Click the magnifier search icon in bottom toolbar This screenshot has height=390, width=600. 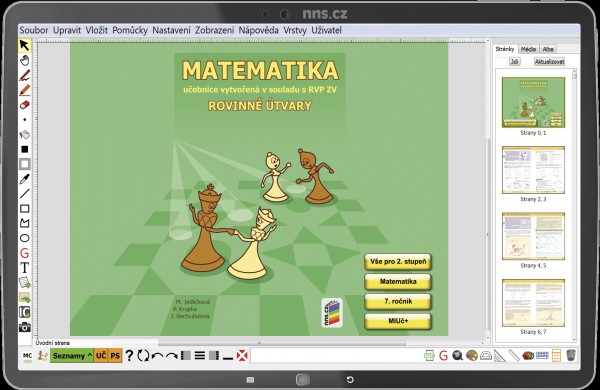[457, 356]
